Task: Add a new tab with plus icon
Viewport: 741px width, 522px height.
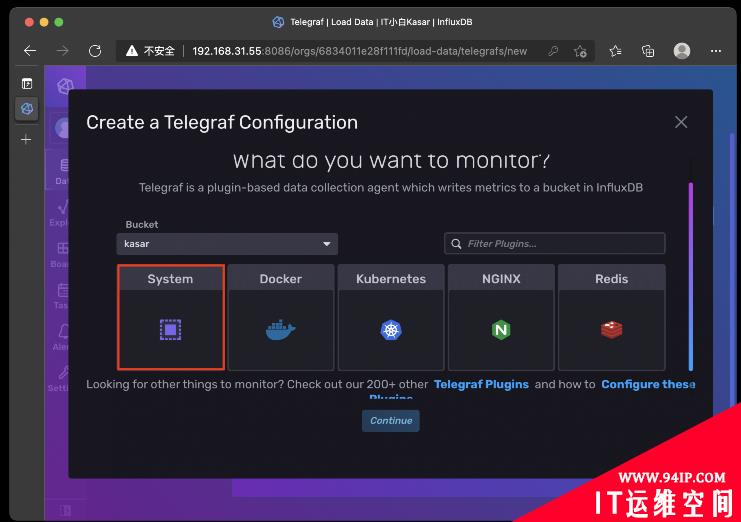Action: [26, 139]
